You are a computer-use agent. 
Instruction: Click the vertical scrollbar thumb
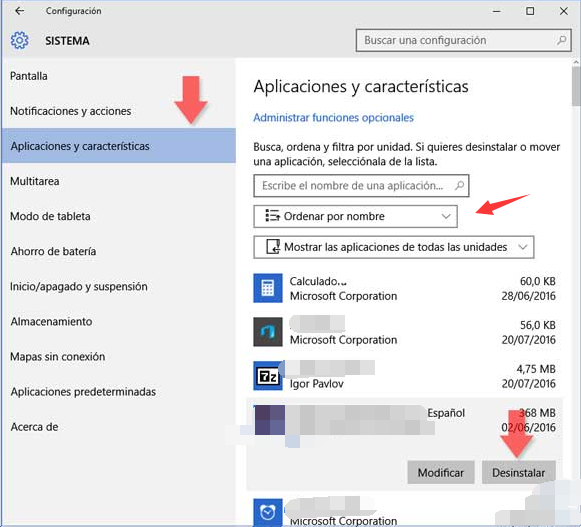point(576,85)
